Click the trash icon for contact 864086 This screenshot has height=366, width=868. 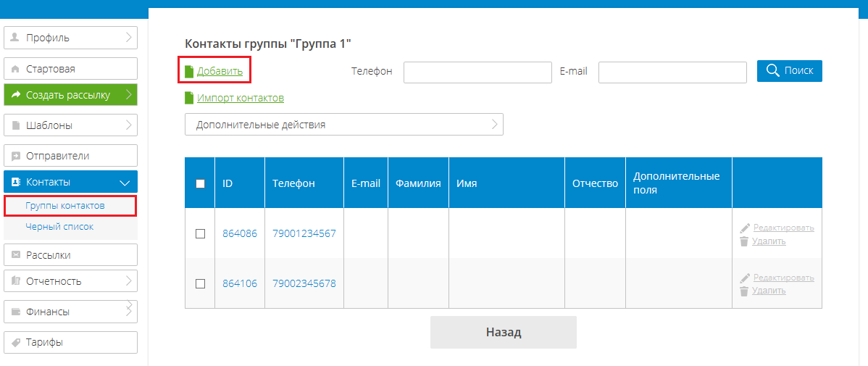[x=744, y=241]
